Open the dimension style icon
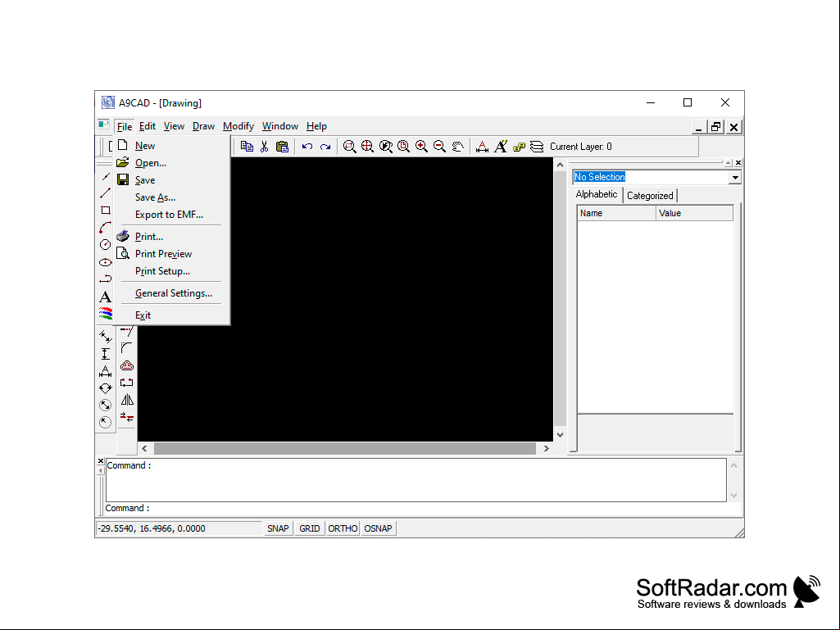Screen dimensions: 840x630 tap(482, 147)
